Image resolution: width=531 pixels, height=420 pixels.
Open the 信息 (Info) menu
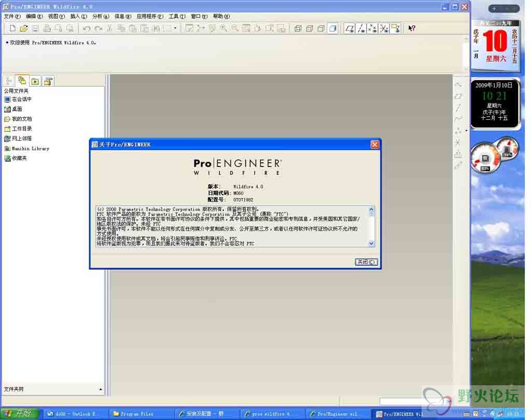[122, 16]
